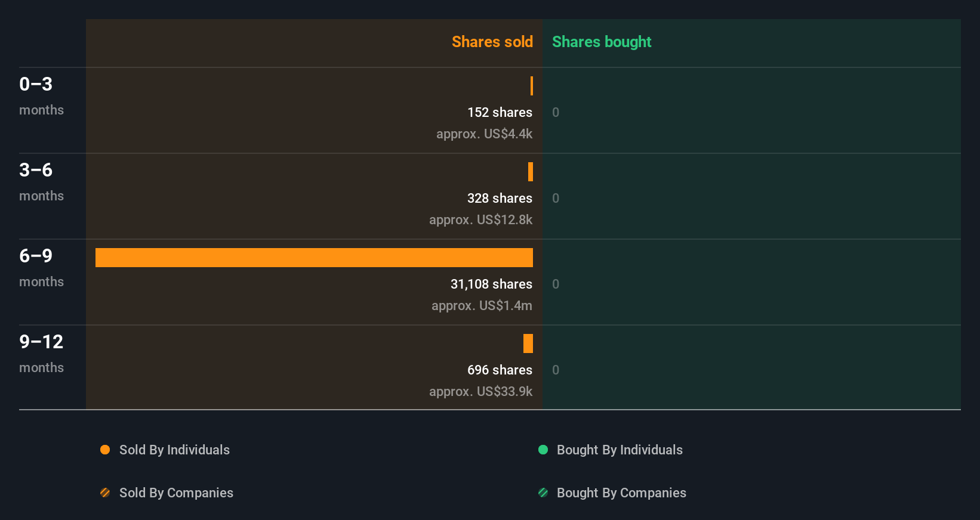Click the 152 shares value label
Screen dimensions: 980x520
click(x=500, y=112)
